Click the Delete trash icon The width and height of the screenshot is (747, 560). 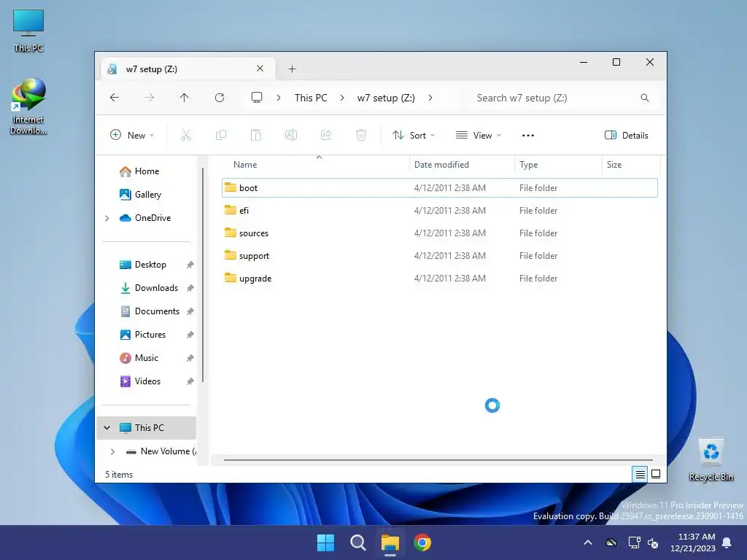(361, 135)
